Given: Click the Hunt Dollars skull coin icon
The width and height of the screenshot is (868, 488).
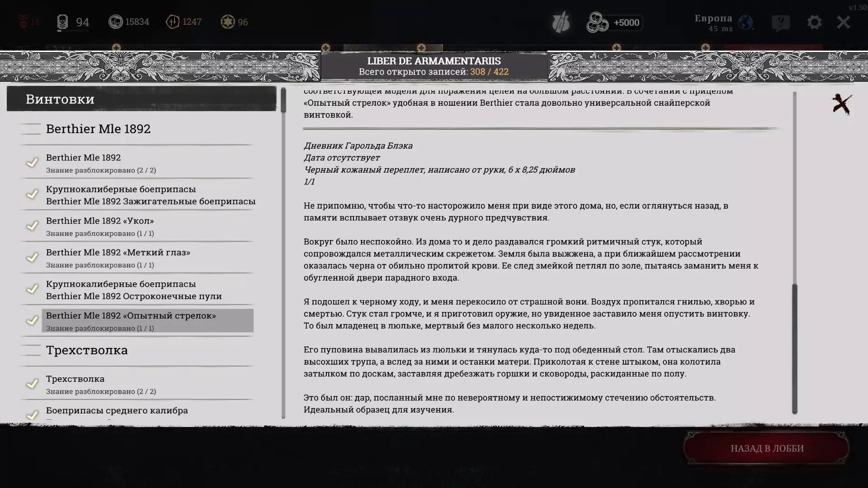Looking at the screenshot, I should point(115,22).
